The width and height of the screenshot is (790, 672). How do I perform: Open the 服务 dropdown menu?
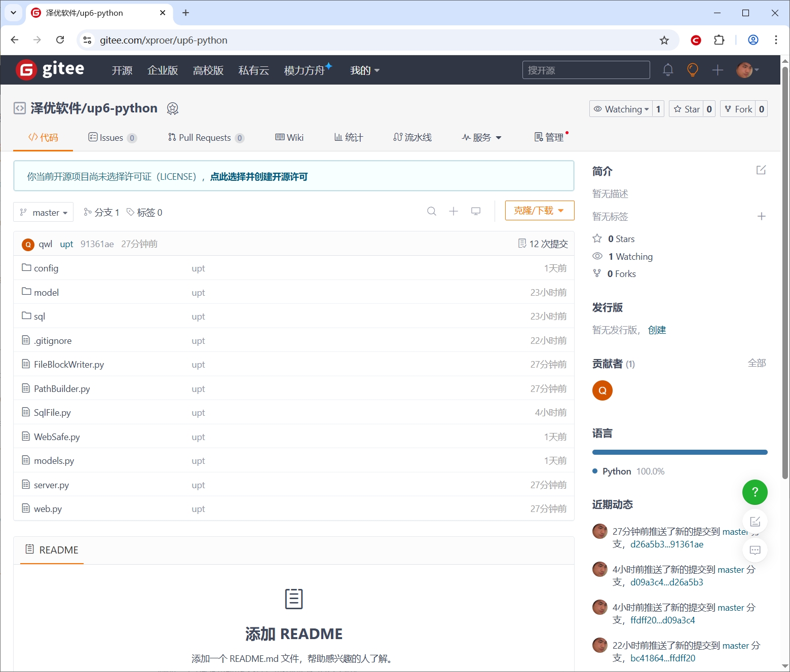point(481,137)
